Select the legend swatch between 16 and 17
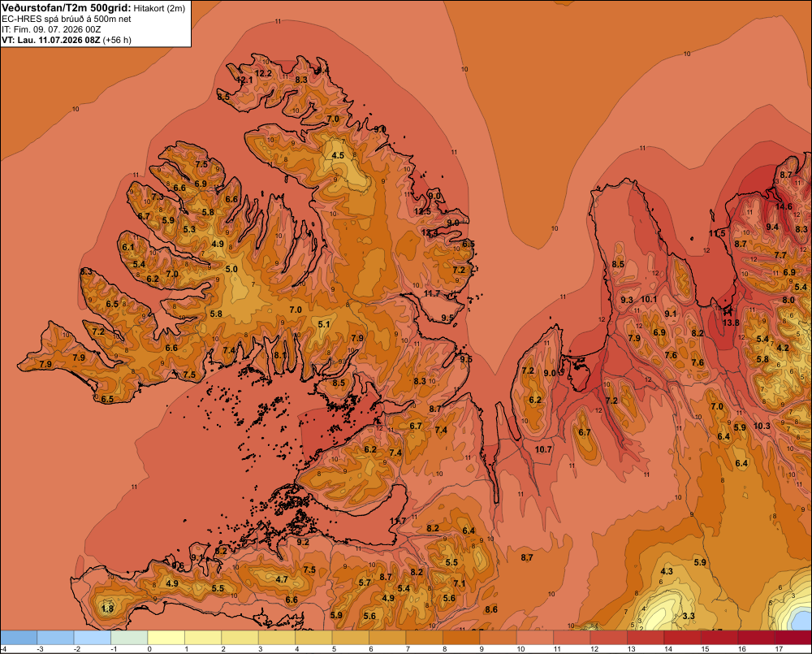The image size is (812, 654). tap(756, 638)
